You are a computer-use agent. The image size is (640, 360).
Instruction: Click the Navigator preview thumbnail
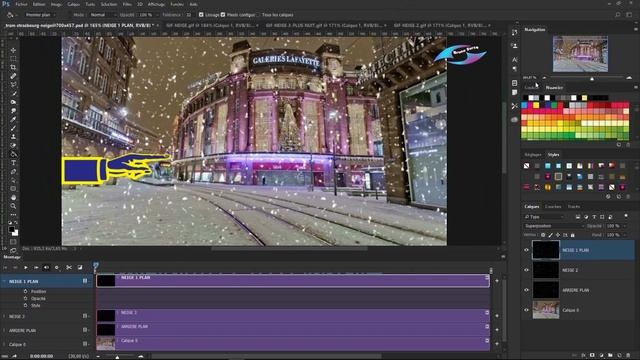580,53
